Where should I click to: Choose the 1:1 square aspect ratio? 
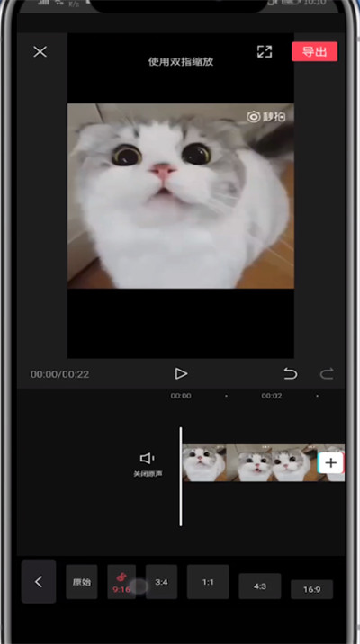click(x=208, y=582)
